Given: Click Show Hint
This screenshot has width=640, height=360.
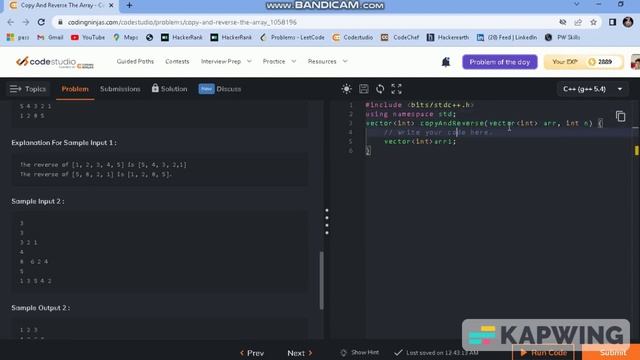Looking at the screenshot, I should [359, 352].
